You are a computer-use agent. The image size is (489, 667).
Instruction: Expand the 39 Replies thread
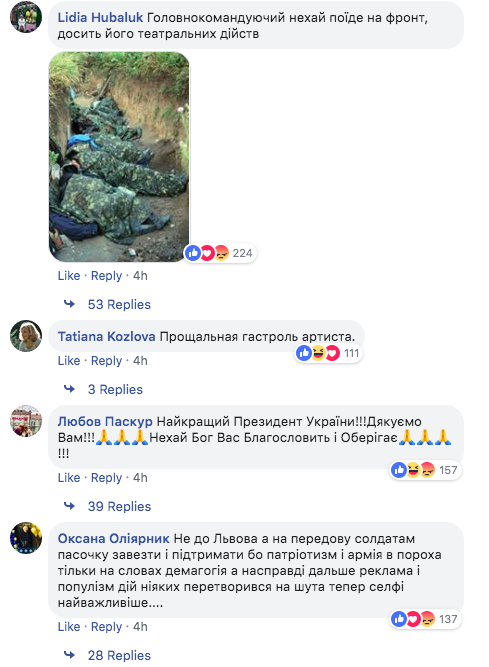click(119, 507)
